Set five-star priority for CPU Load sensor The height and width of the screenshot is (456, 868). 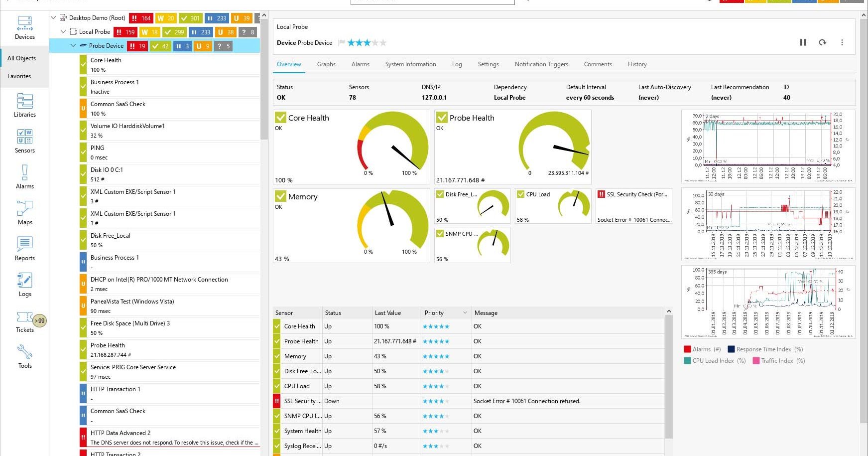(448, 386)
